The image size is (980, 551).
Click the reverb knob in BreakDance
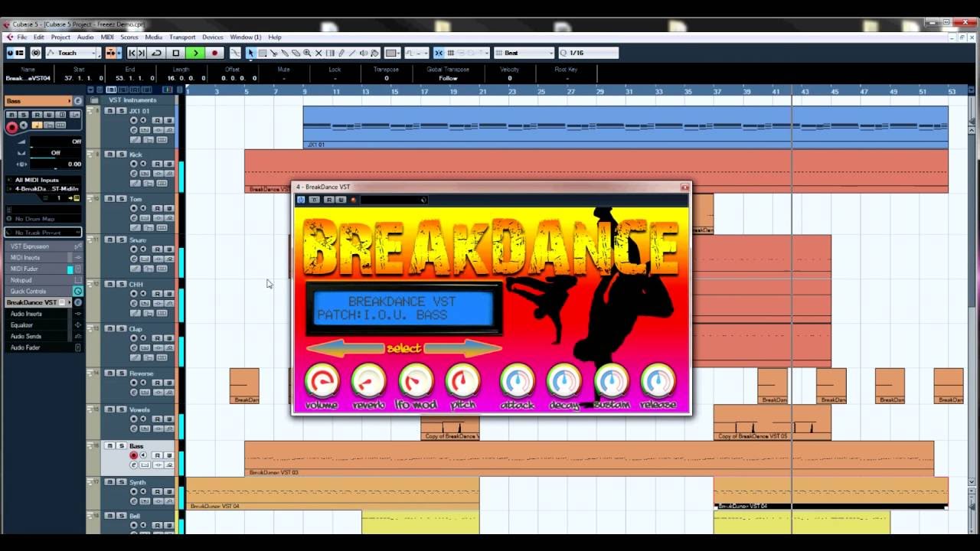pos(368,380)
